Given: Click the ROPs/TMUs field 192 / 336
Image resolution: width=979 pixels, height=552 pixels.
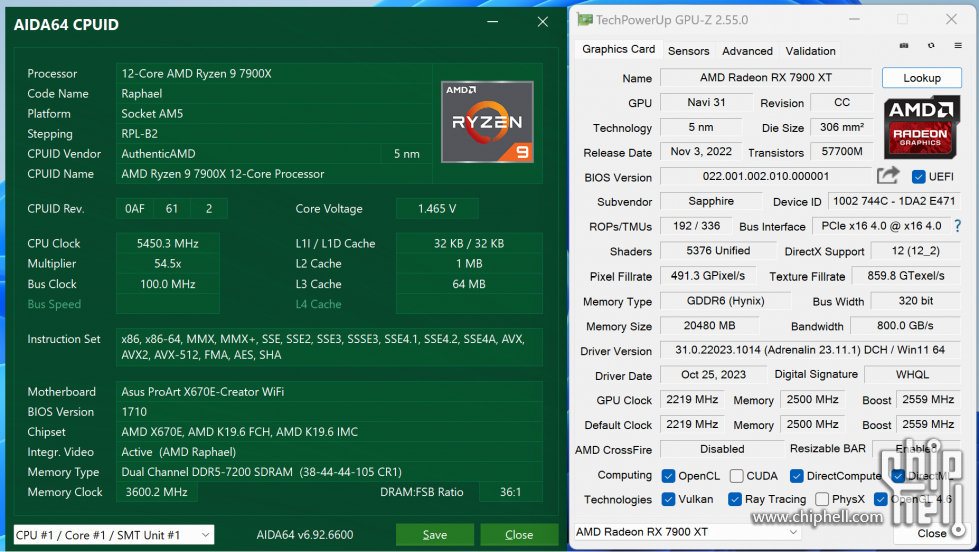Looking at the screenshot, I should (x=696, y=226).
